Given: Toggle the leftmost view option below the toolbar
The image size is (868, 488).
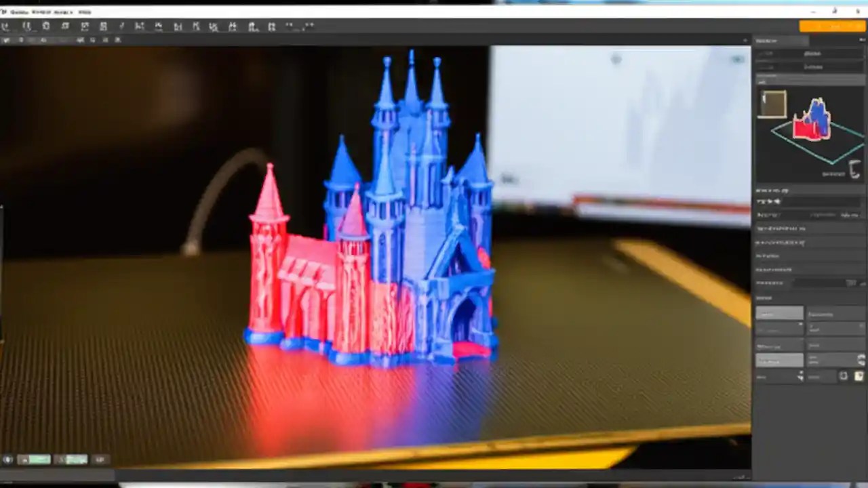Looking at the screenshot, I should click(x=5, y=39).
